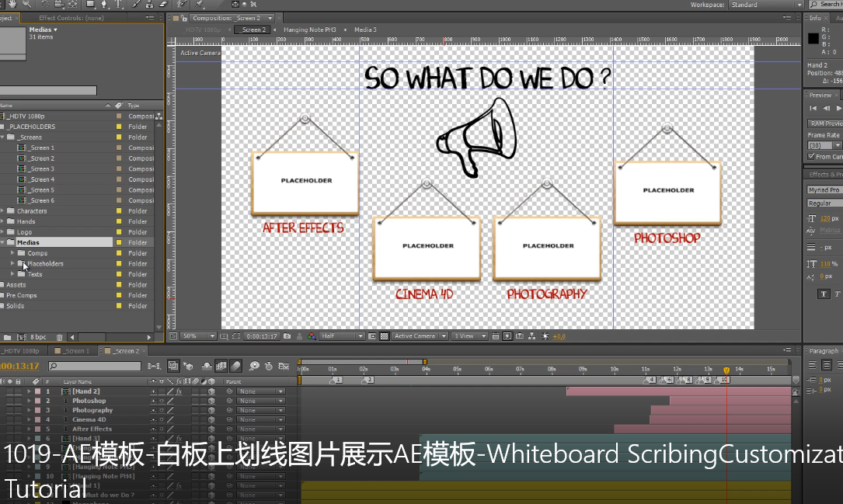Image resolution: width=843 pixels, height=504 pixels.
Task: Select the Zoom magnifier tool
Action: 26,4
